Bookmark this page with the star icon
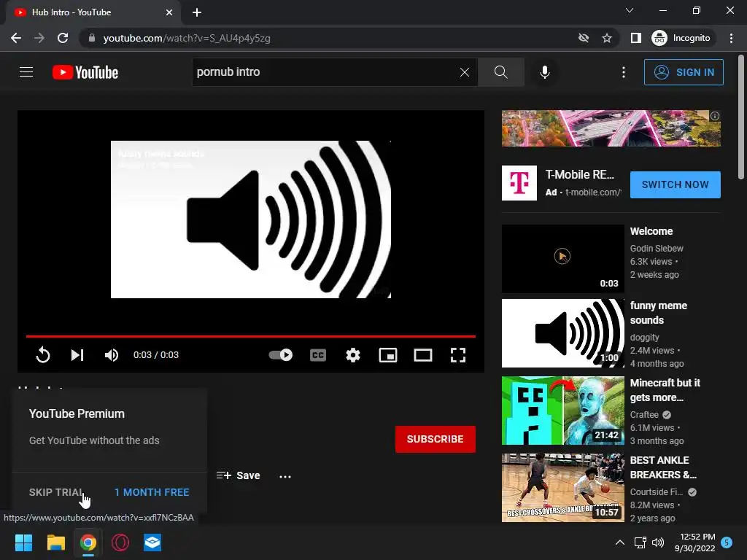This screenshot has height=560, width=747. click(606, 38)
